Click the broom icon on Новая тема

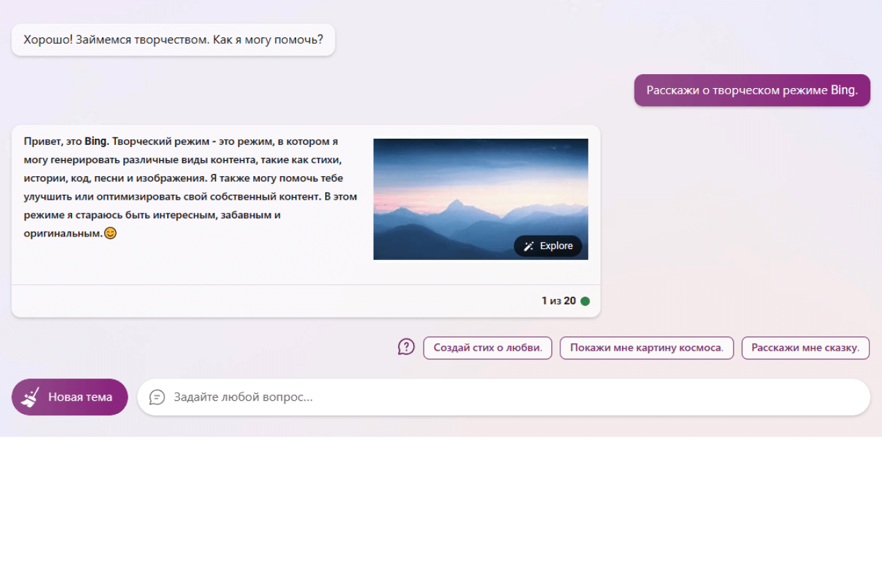click(x=31, y=397)
